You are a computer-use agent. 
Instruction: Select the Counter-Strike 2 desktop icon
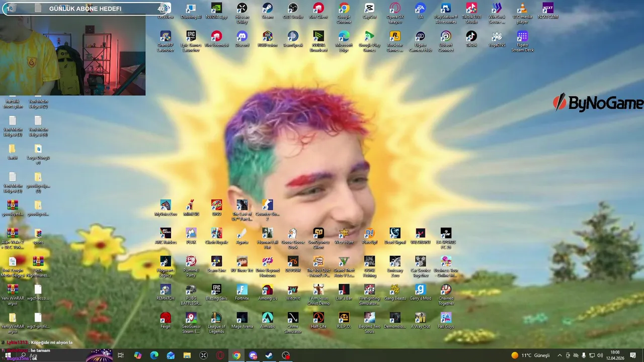click(x=268, y=211)
